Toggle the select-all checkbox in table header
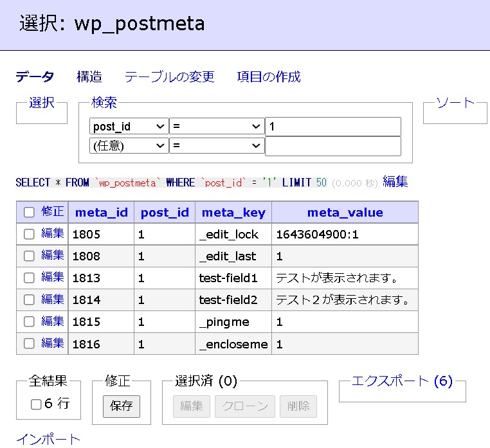Viewport: 490px width, 448px height. pos(29,212)
